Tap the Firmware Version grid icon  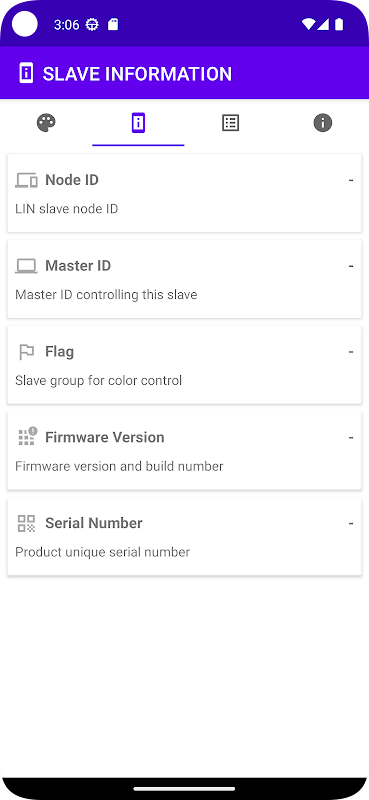27,437
